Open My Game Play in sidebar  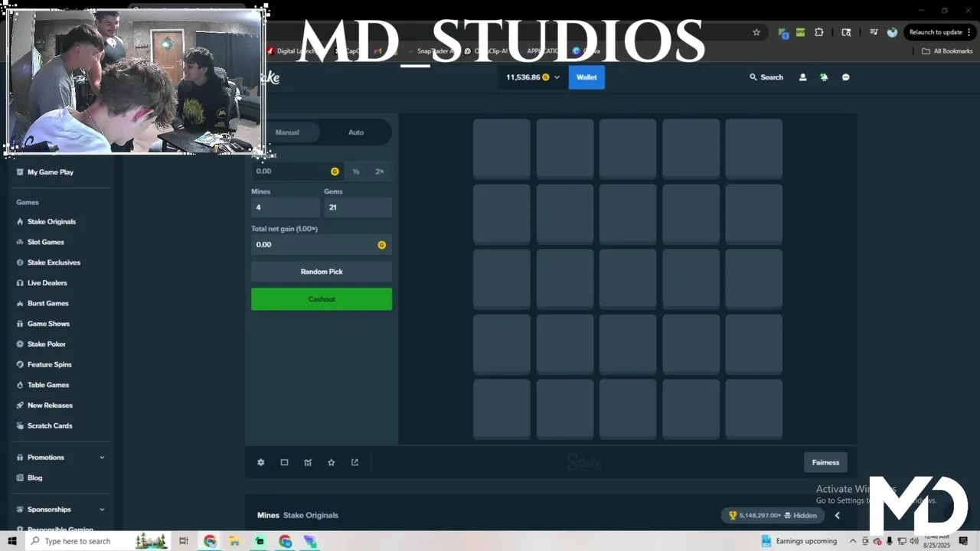51,172
